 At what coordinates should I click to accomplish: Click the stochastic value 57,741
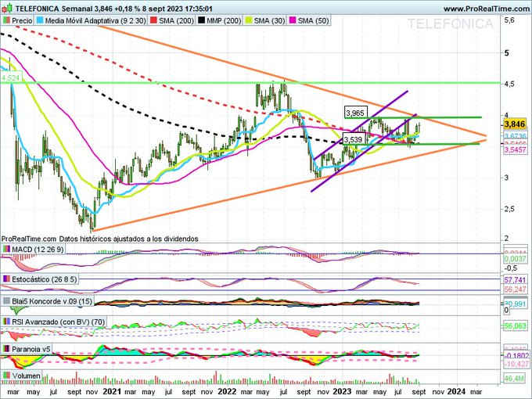(x=515, y=280)
